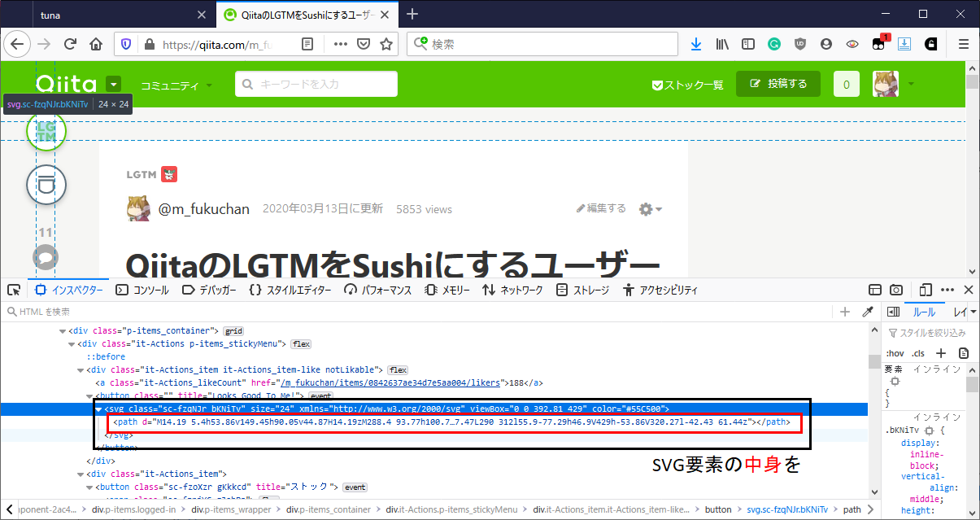Open page actions three-dot menu in address bar
980x520 pixels.
point(341,44)
